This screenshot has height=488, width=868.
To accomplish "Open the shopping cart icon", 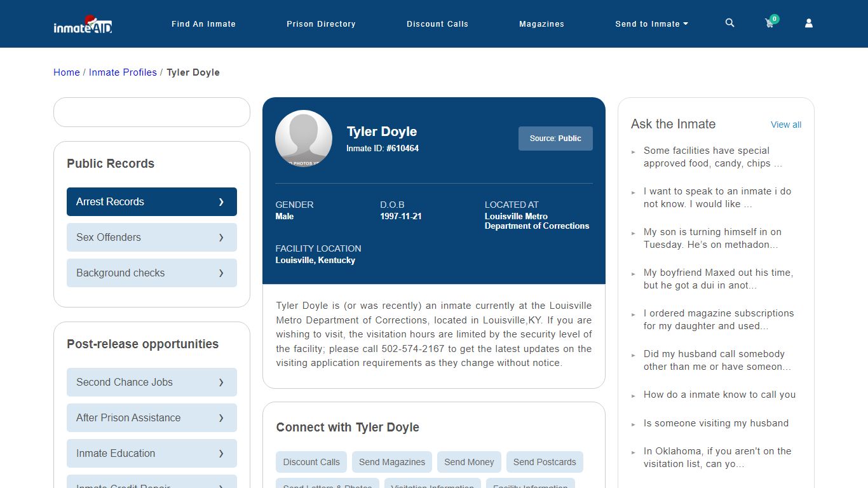I will pyautogui.click(x=770, y=22).
